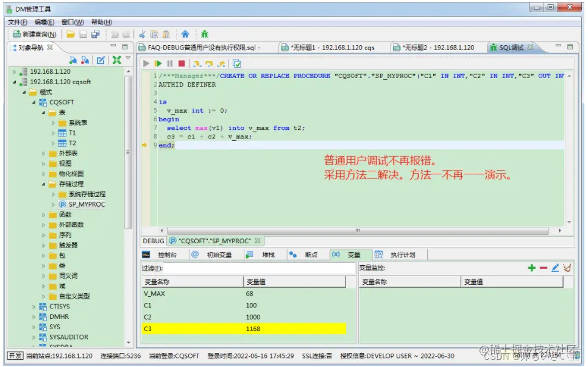
Task: Collapse the 存储过程 folder node
Action: coord(43,184)
